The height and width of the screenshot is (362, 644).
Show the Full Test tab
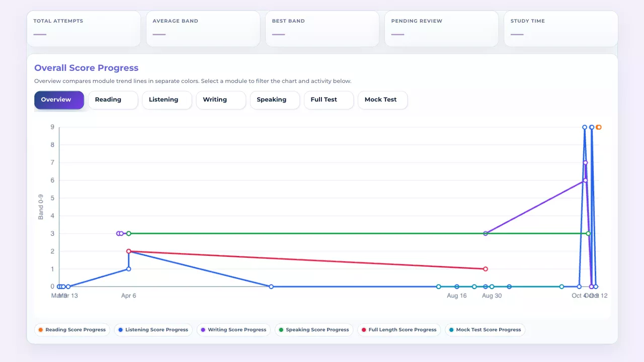click(329, 100)
